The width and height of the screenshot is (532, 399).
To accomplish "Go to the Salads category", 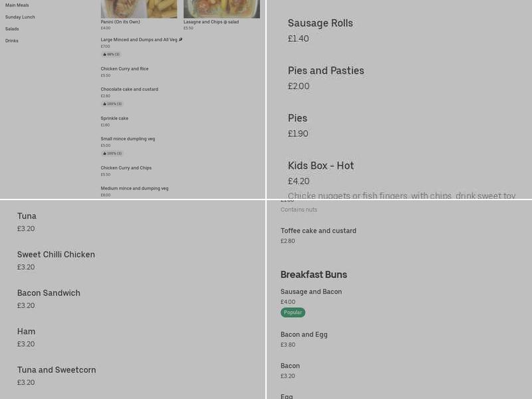I will point(12,29).
